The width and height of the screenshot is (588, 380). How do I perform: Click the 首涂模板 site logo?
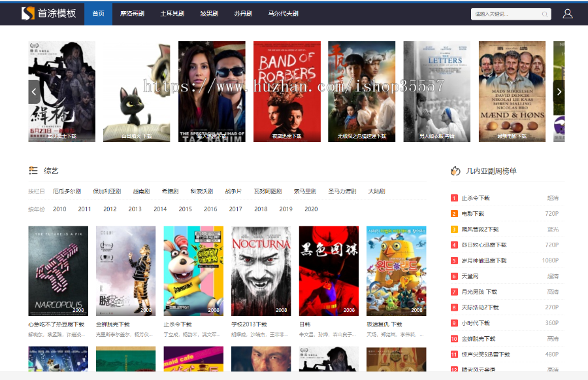click(49, 14)
